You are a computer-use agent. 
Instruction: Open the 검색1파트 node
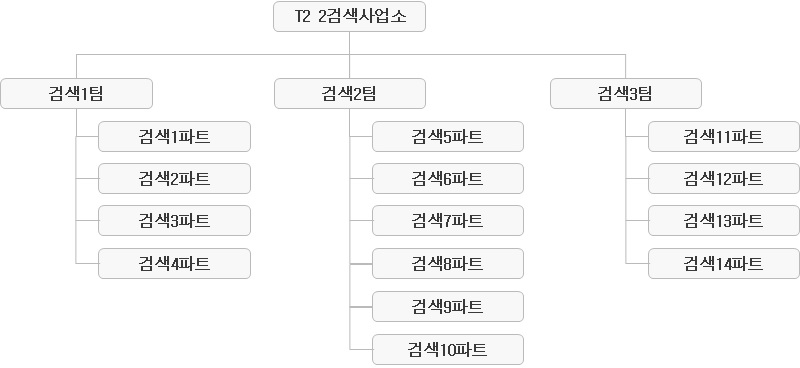(x=174, y=136)
